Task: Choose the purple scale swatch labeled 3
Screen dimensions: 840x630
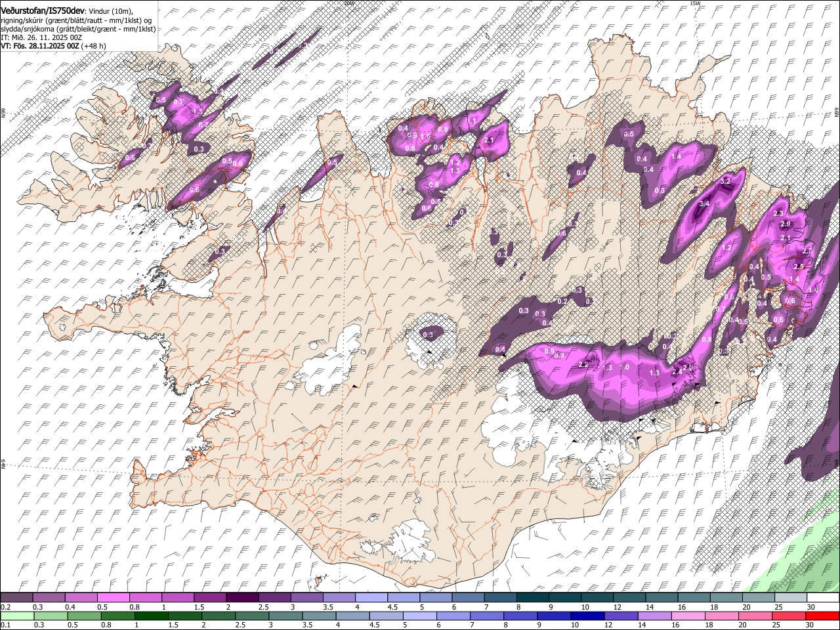Action: [x=306, y=598]
